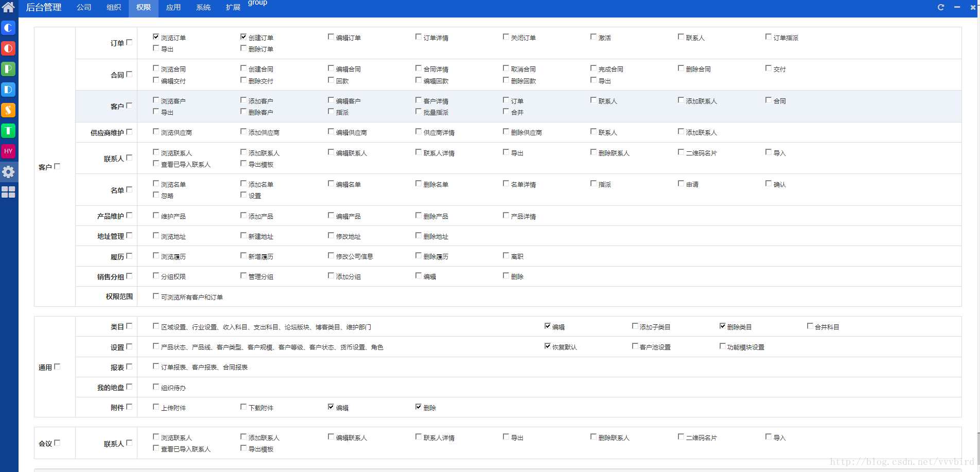Tick the 维护产品 checkbox
The height and width of the screenshot is (472, 980).
tap(156, 216)
